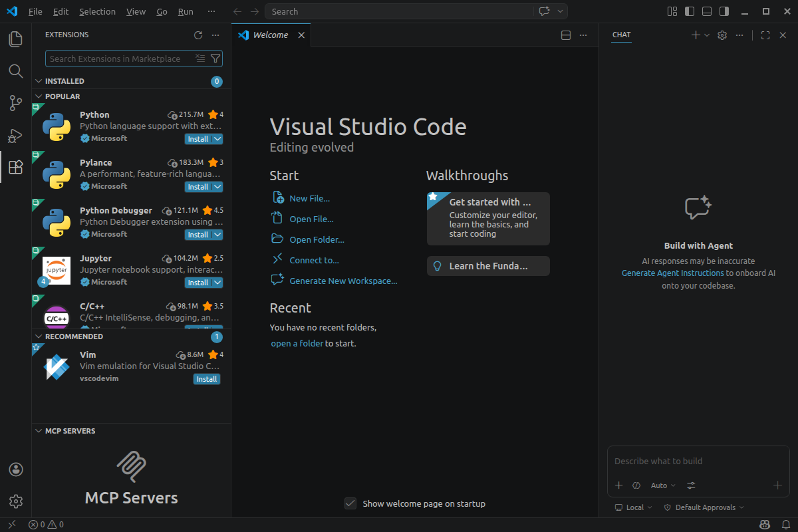The image size is (798, 532).
Task: Open Install dropdown arrow for Python Debugger
Action: 217,235
